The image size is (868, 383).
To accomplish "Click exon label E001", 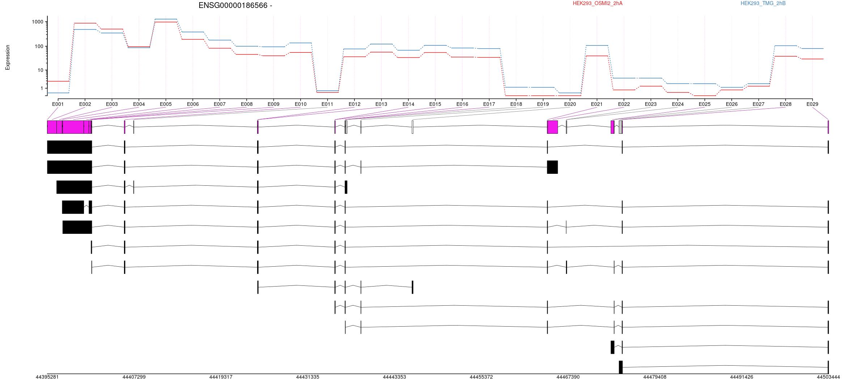I will pyautogui.click(x=58, y=104).
